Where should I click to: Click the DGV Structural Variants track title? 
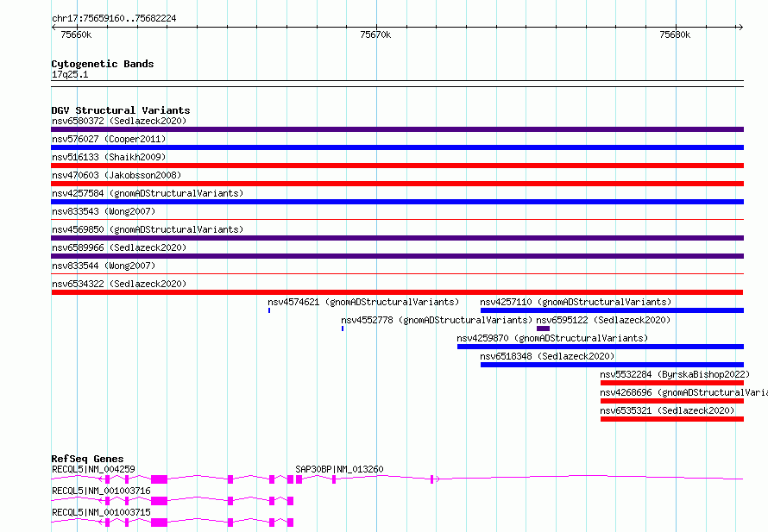[x=121, y=110]
